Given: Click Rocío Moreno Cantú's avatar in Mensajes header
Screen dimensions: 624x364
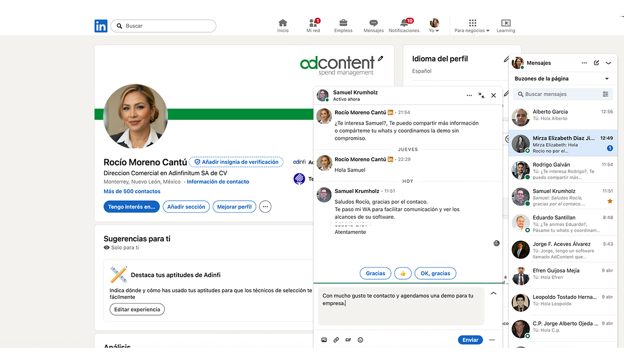Looking at the screenshot, I should pyautogui.click(x=517, y=63).
